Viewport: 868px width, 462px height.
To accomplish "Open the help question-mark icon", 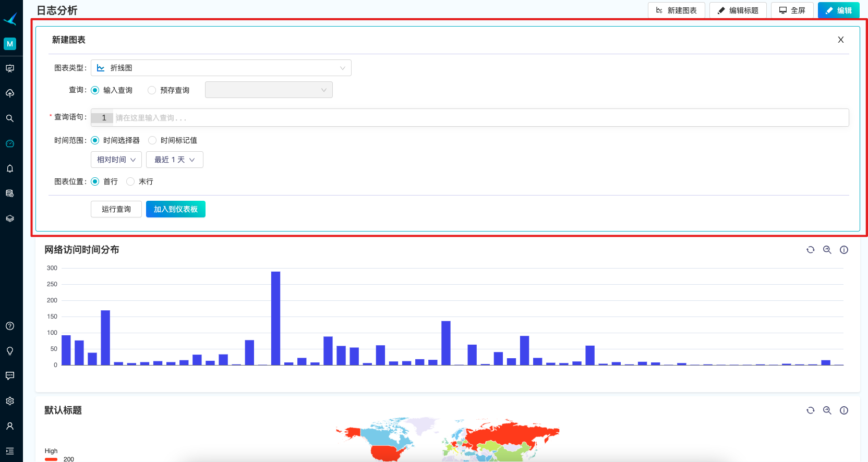I will coord(10,326).
